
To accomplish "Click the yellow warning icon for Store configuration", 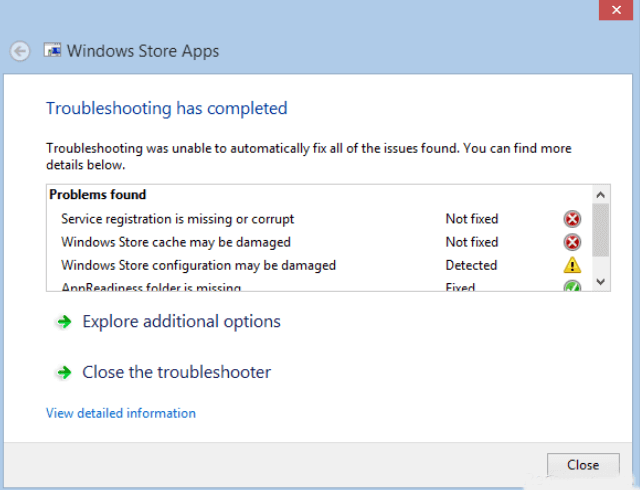I will click(572, 265).
